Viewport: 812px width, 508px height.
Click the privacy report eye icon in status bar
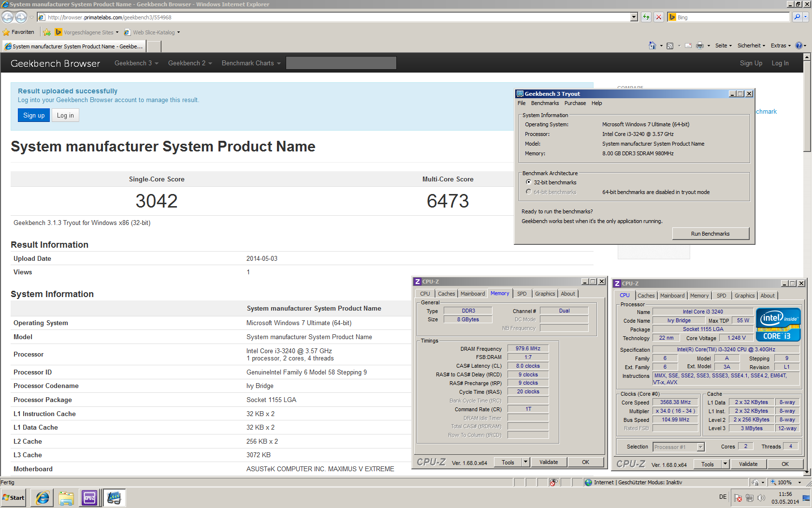pyautogui.click(x=554, y=482)
